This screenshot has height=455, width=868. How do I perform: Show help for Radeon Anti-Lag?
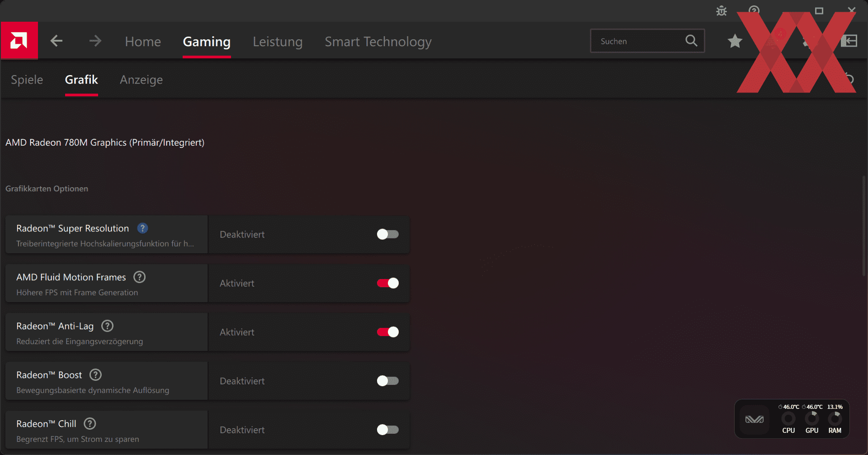107,326
